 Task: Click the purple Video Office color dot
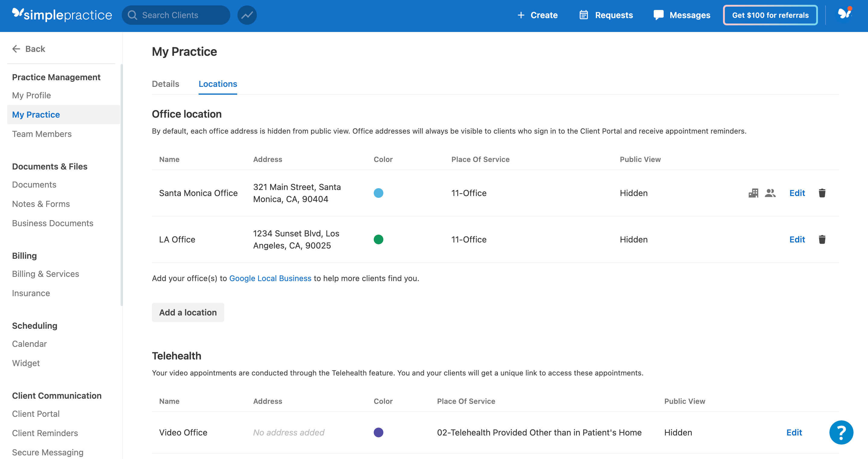(x=379, y=432)
